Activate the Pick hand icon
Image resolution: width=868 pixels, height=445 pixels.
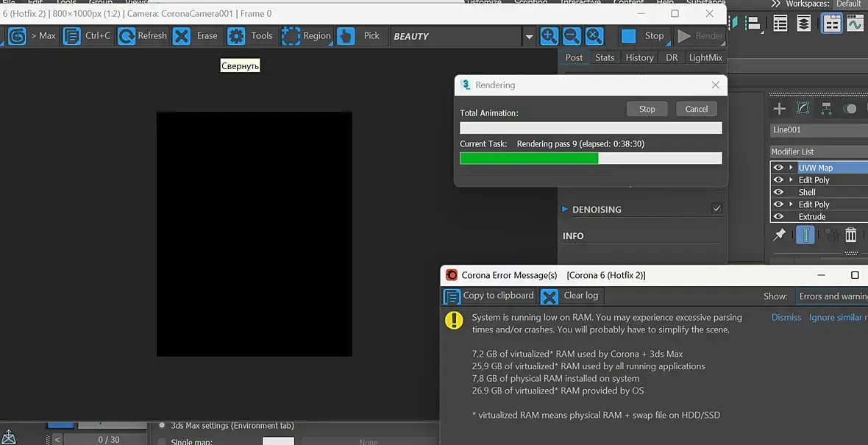pyautogui.click(x=346, y=36)
